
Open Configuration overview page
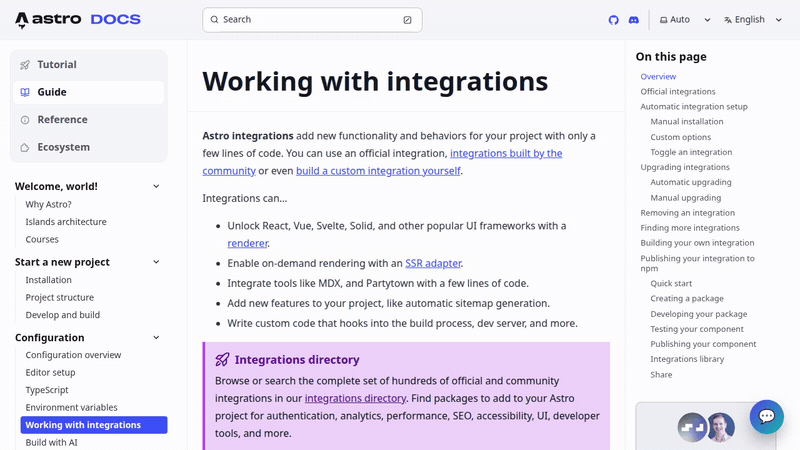pyautogui.click(x=73, y=355)
